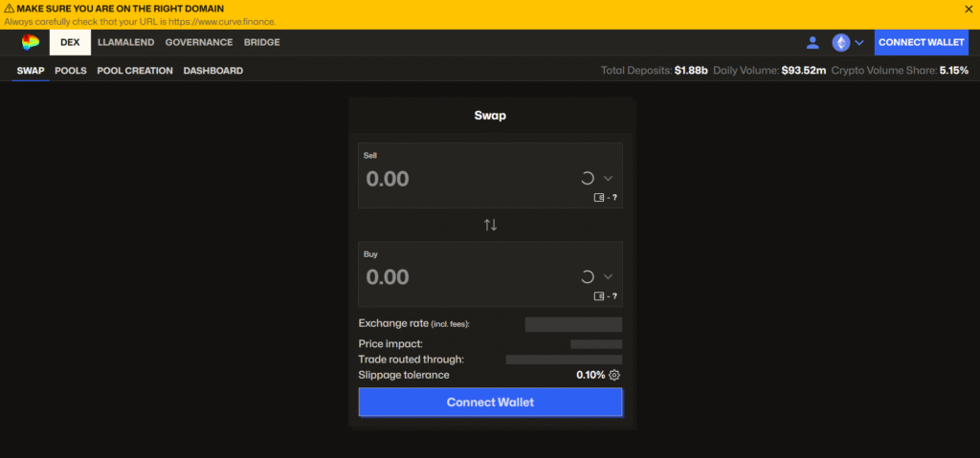Click the Total Deposits $1.88b value
Image resolution: width=980 pixels, height=458 pixels.
click(691, 71)
